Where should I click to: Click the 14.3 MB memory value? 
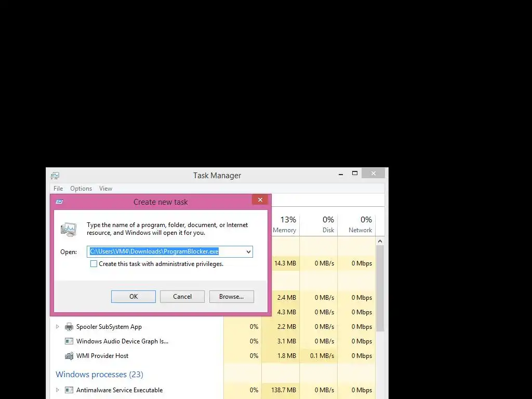(x=285, y=263)
